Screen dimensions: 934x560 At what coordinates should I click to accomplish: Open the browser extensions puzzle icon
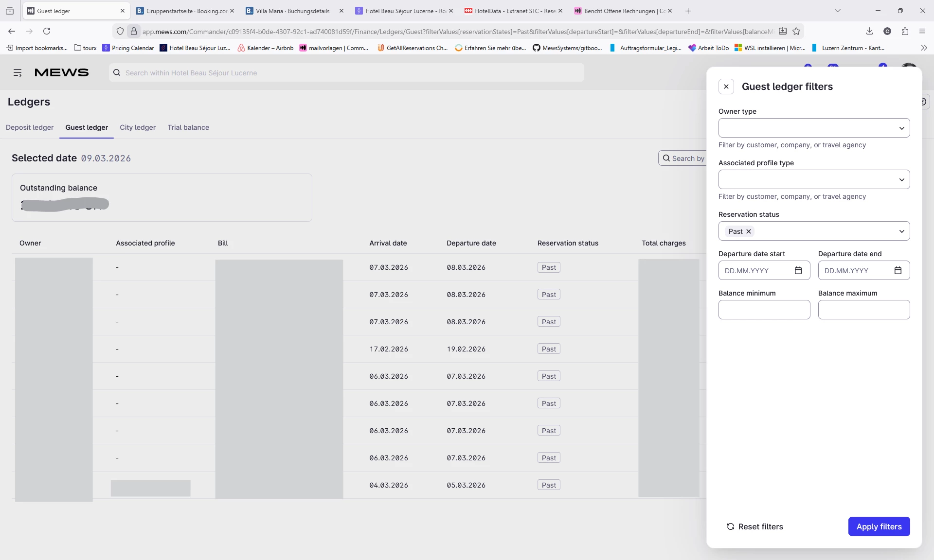905,31
